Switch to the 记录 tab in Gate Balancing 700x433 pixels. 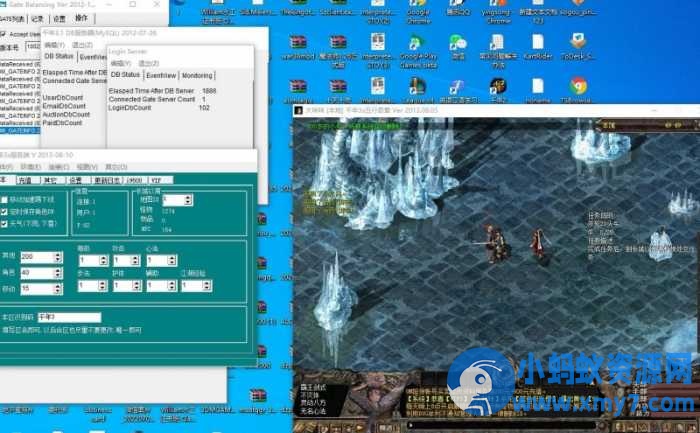38,19
